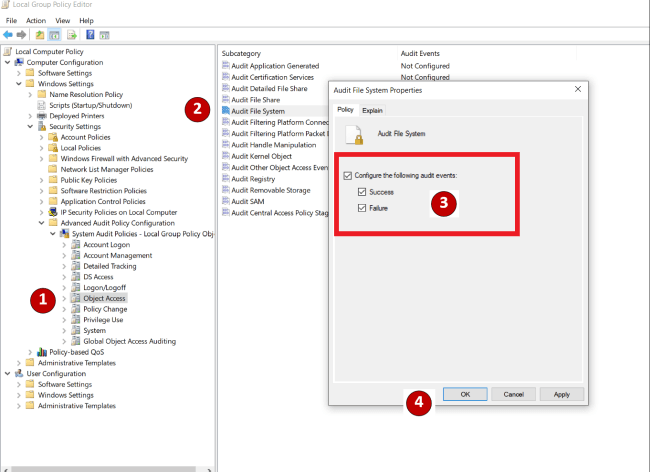Click the Account Policies folder icon

pyautogui.click(x=53, y=137)
